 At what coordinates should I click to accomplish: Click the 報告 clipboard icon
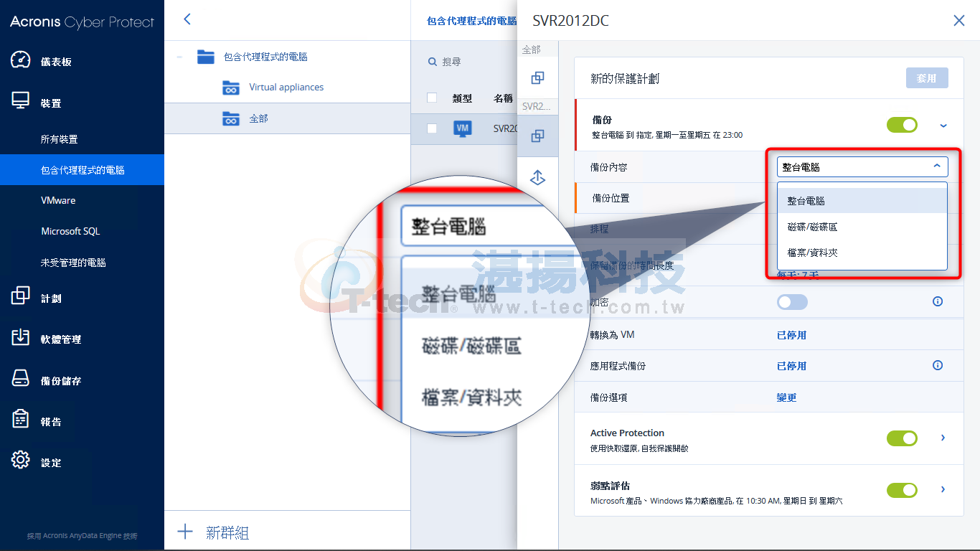point(21,419)
